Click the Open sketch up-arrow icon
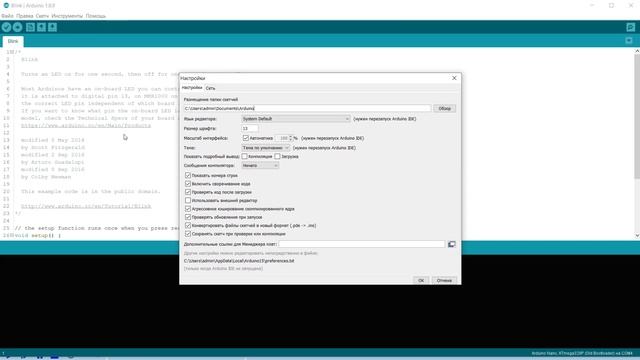Viewport: 640px width, 360px height. (41, 27)
